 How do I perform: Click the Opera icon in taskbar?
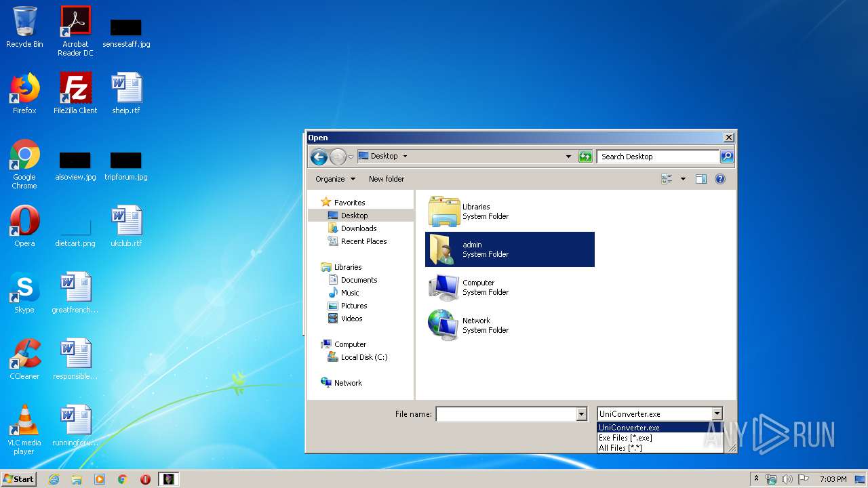point(145,479)
